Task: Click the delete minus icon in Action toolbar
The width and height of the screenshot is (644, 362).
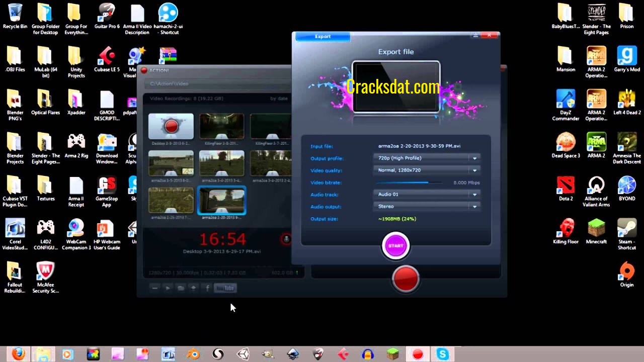Action: coord(154,288)
